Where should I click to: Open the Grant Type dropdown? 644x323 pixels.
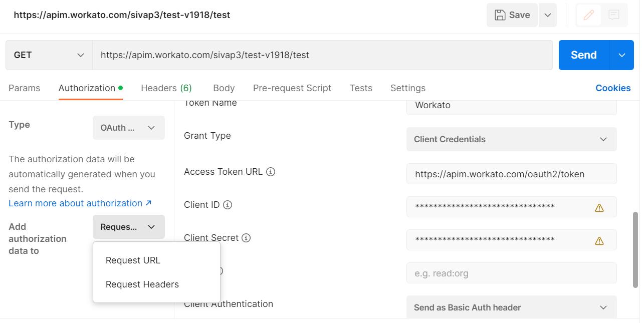[511, 139]
